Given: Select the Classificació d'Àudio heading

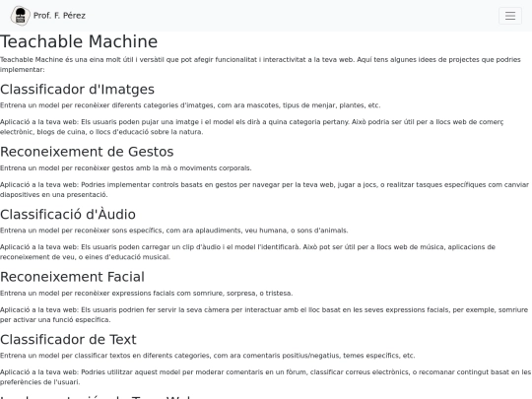Looking at the screenshot, I should pos(68,214).
